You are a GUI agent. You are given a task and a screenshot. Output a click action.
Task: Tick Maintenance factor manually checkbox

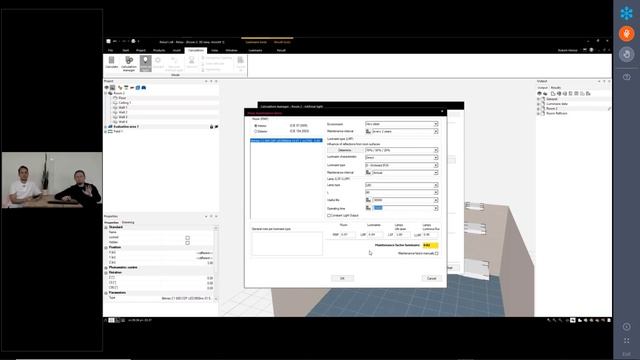[x=437, y=253]
